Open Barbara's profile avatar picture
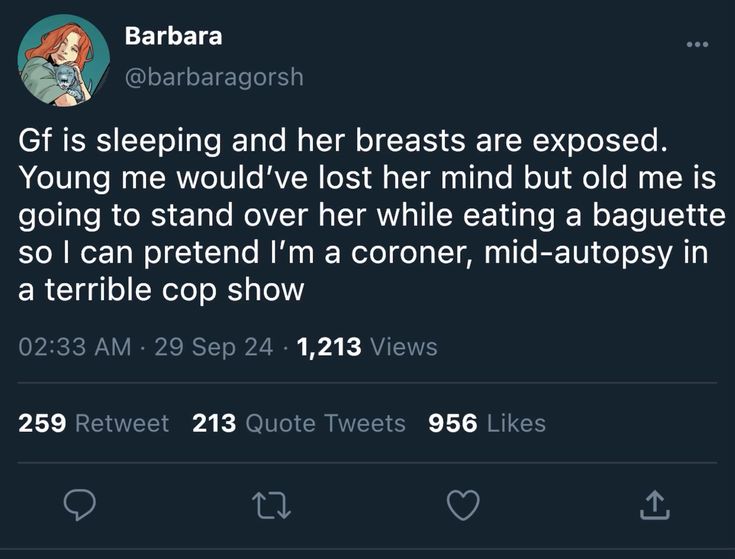Image resolution: width=735 pixels, height=559 pixels. [63, 60]
